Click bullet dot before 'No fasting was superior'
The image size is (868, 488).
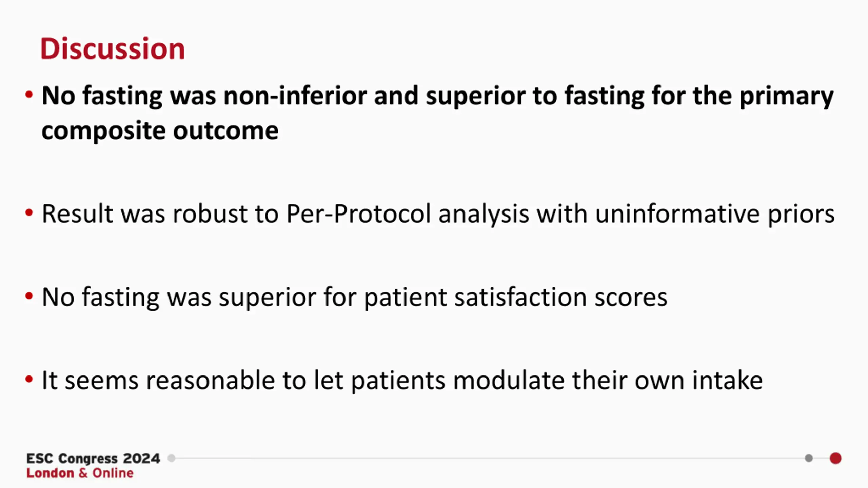pos(29,296)
